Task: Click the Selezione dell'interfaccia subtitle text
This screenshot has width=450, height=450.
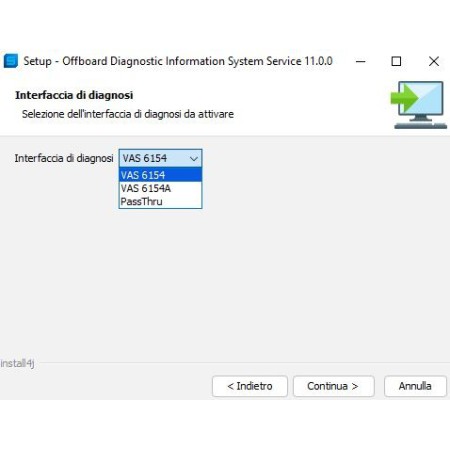Action: (128, 114)
